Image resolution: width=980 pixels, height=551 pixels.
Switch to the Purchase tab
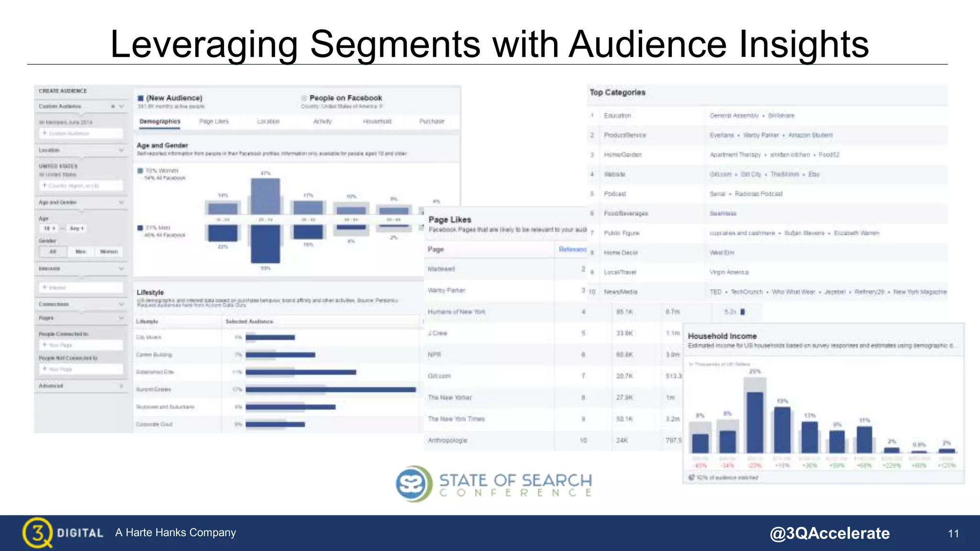coord(432,121)
